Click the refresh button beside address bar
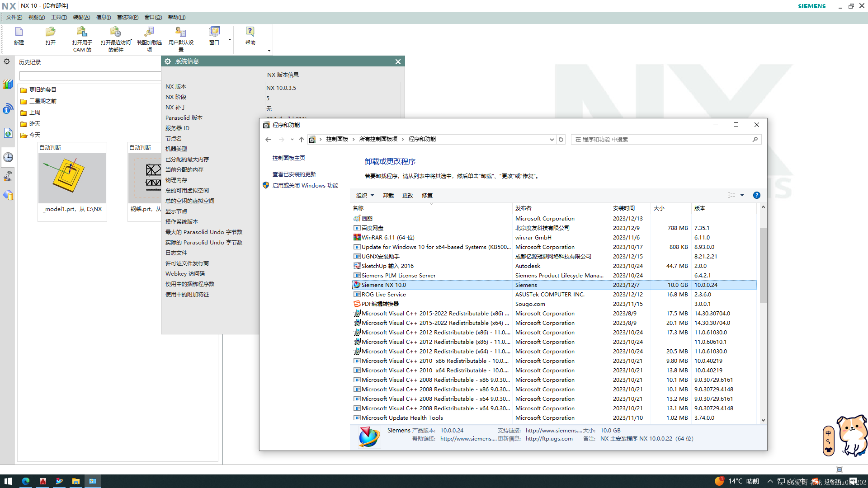 (x=561, y=140)
